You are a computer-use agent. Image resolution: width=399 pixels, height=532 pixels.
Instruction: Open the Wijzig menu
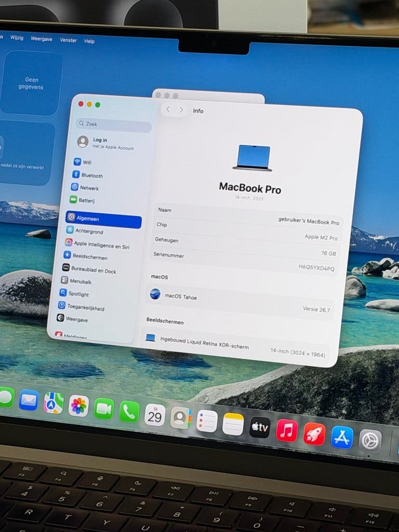(17, 37)
